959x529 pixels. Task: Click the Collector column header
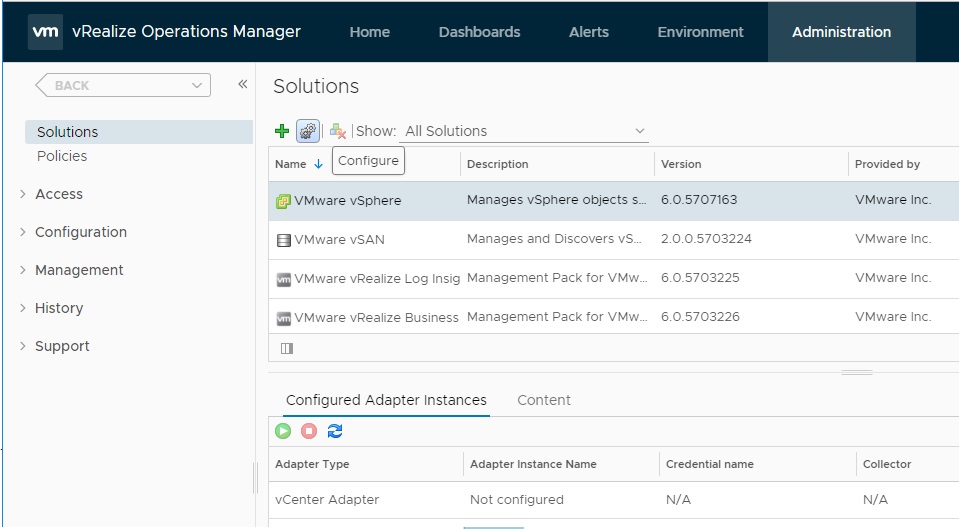887,464
